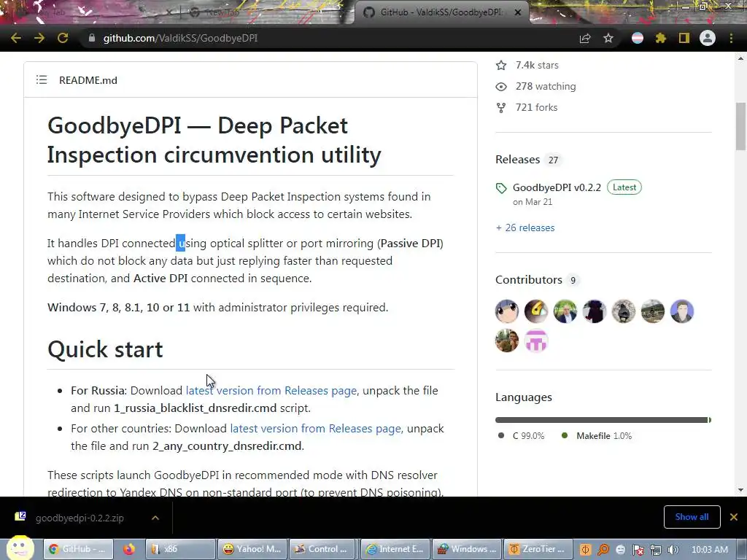Open the volume speaker tray icon
The width and height of the screenshot is (747, 560).
coord(673,550)
